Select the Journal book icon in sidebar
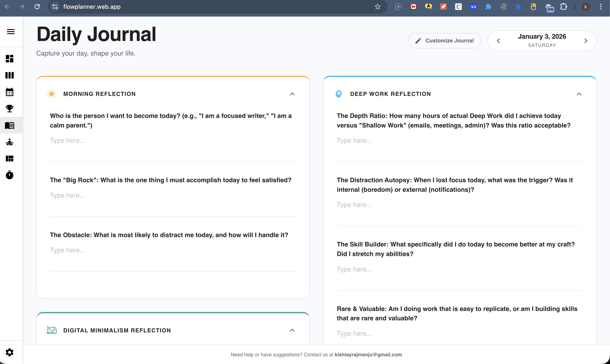The image size is (610, 364). click(x=9, y=125)
